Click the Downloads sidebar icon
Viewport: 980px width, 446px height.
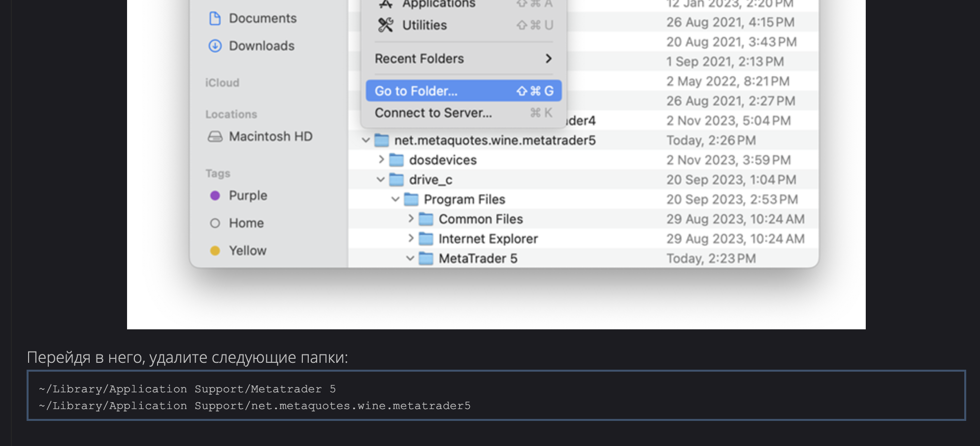[215, 46]
